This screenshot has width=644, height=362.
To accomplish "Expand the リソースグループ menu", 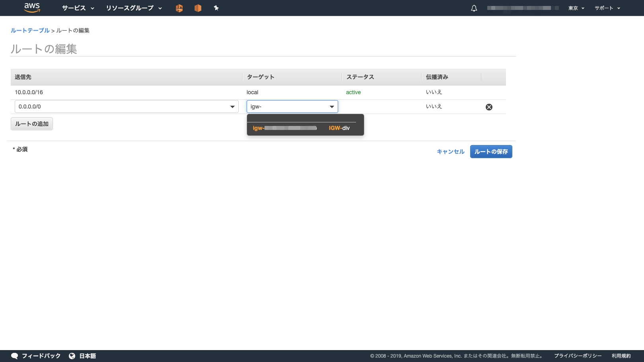I will click(x=134, y=8).
